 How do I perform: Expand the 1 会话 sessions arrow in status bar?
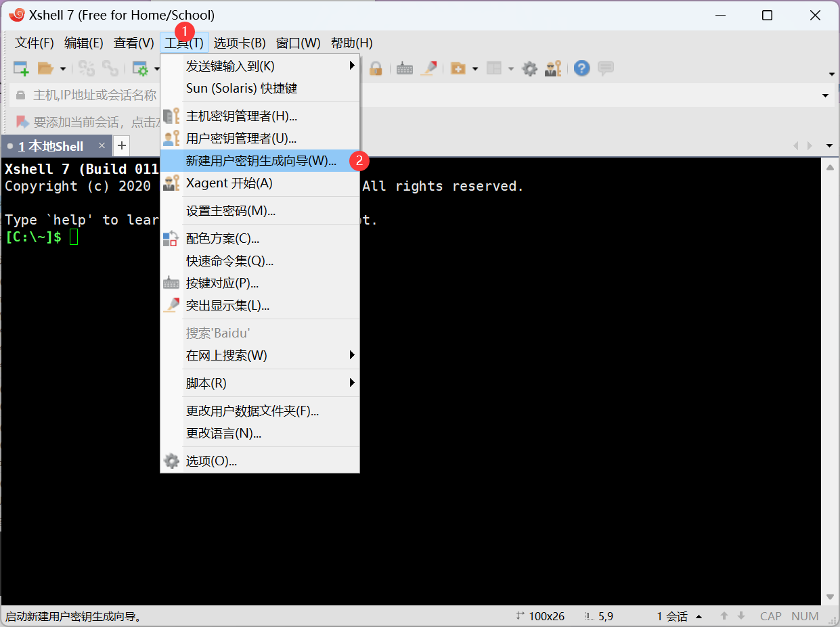click(x=699, y=616)
